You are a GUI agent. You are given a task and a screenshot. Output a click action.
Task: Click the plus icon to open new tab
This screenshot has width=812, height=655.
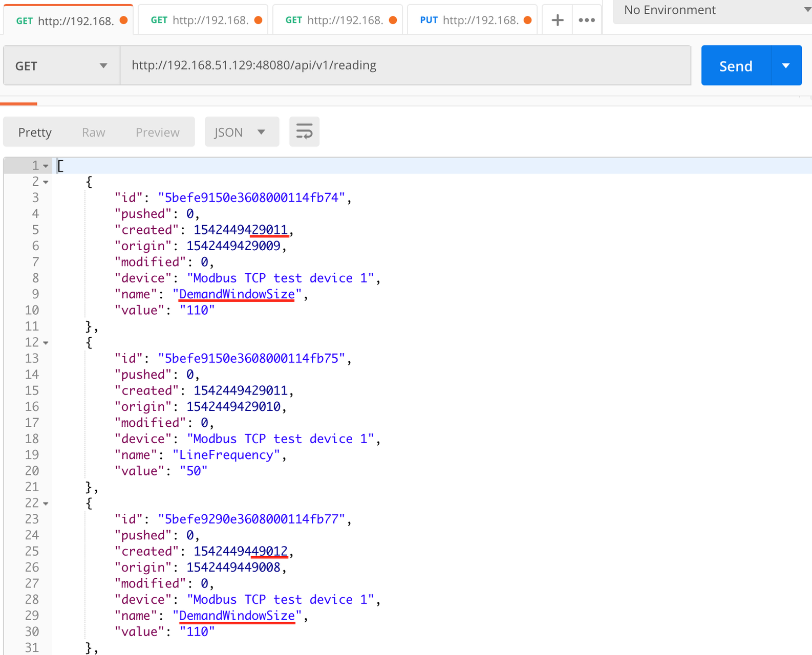coord(557,20)
